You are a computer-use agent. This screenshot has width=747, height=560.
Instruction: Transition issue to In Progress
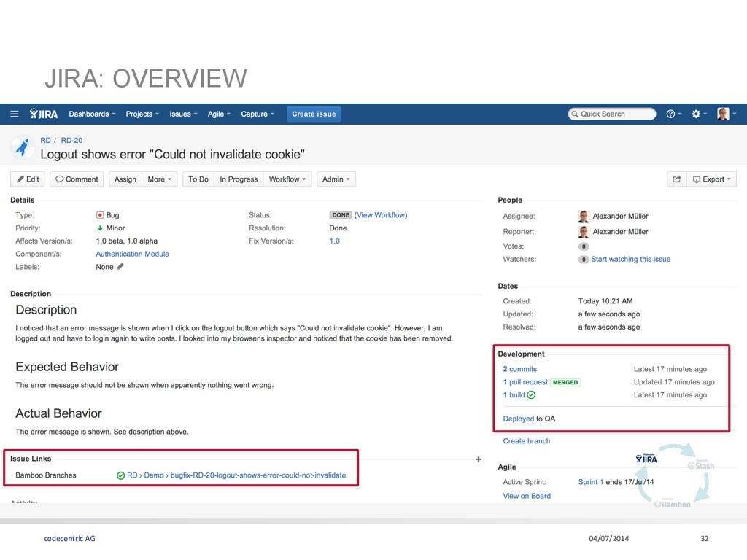click(239, 179)
